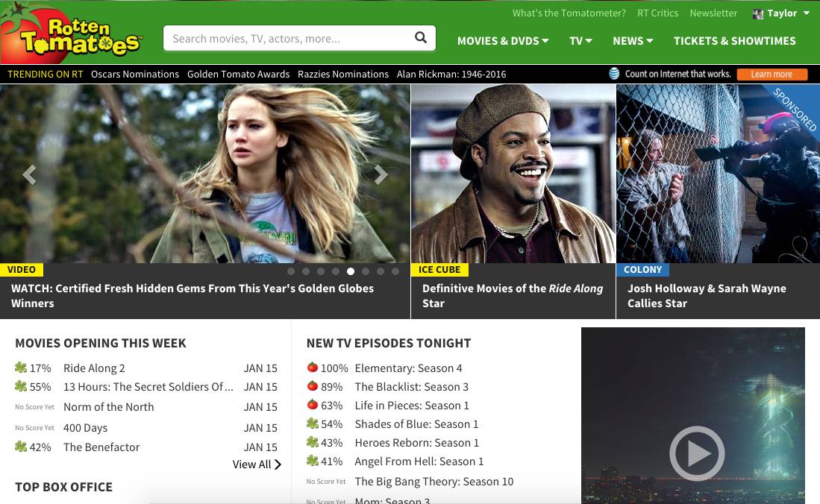The height and width of the screenshot is (504, 820).
Task: Open Josh Holloway & Sarah Wayne Callies headline
Action: 707,296
